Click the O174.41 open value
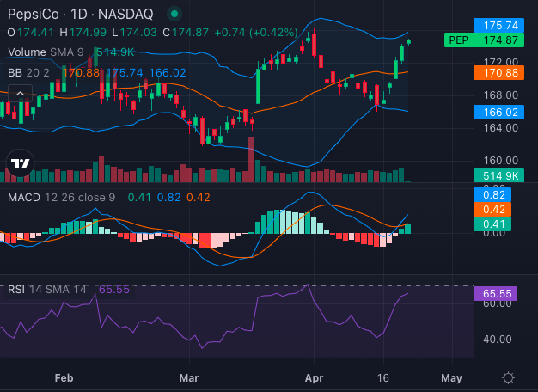 tap(31, 33)
